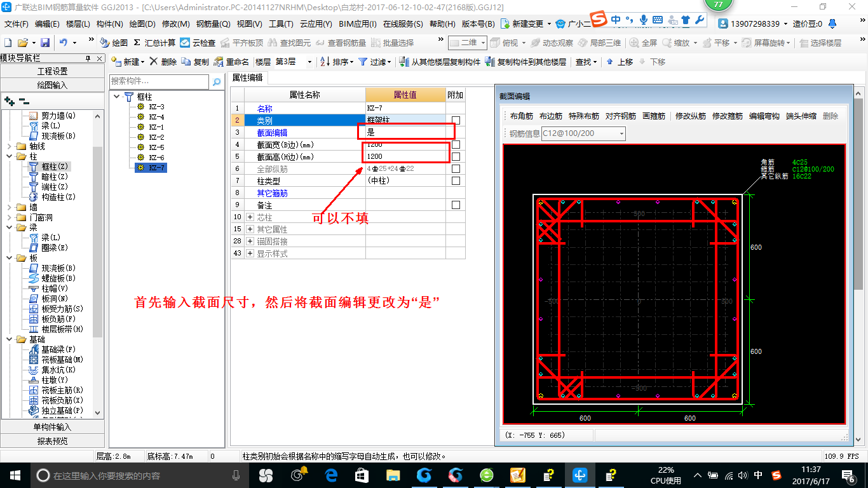Move component up with 上移
The width and height of the screenshot is (868, 488).
pos(620,62)
